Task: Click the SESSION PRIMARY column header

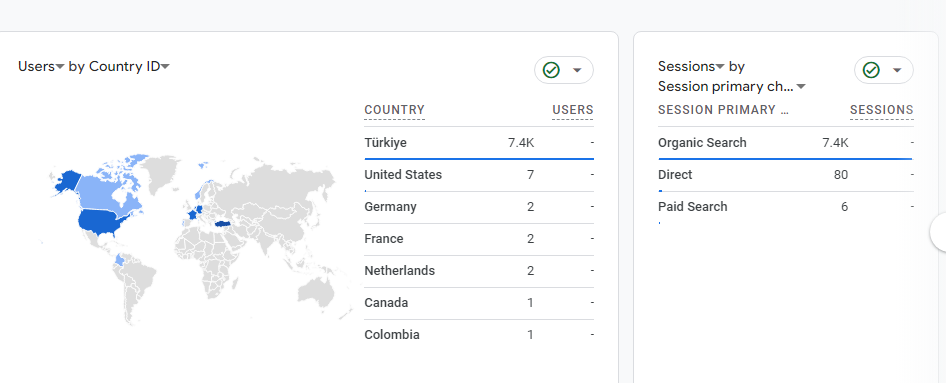Action: point(724,110)
